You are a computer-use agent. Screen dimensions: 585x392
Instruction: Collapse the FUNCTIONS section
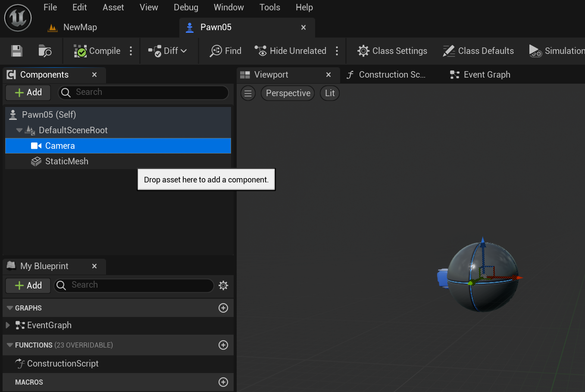click(x=10, y=345)
